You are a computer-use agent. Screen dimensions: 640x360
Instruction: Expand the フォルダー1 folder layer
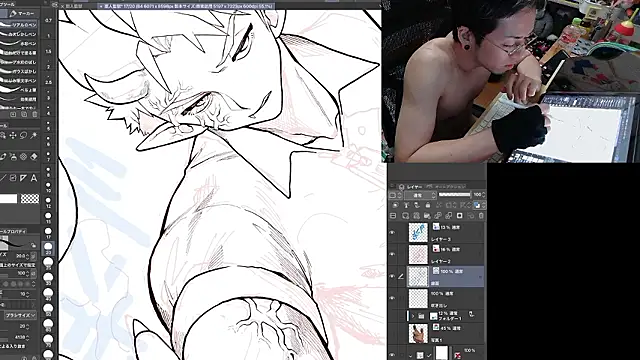coord(413,316)
